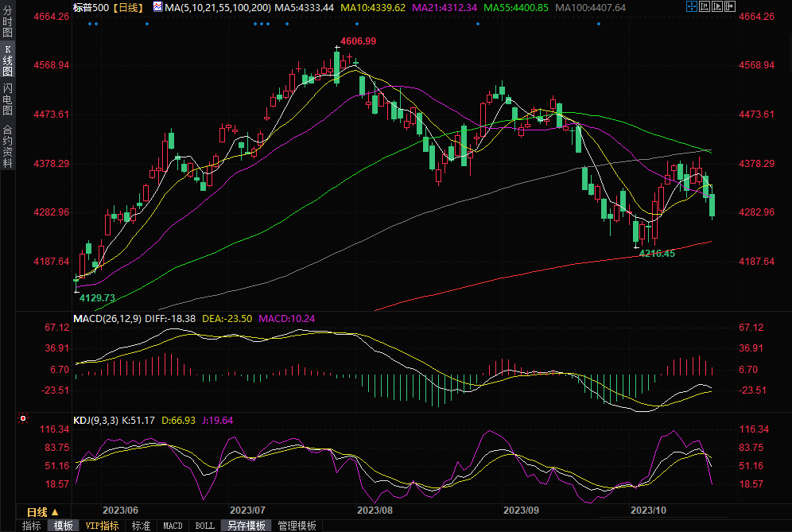792x532 pixels.
Task: Select the VIP指标 bottom tab
Action: [103, 526]
